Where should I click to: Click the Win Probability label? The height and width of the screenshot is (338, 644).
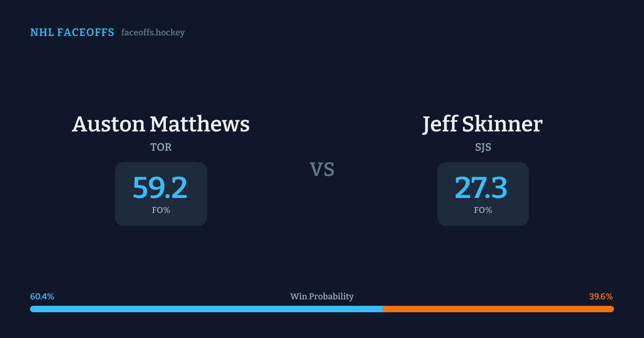(x=322, y=297)
